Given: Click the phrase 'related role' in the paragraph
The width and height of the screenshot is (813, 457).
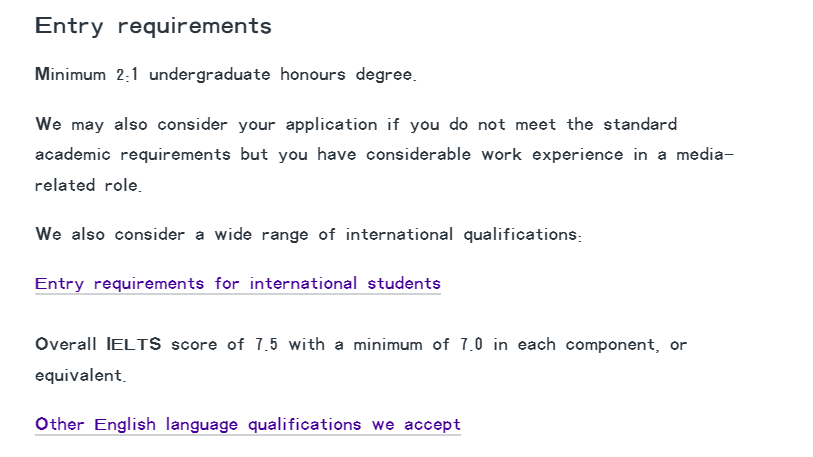Looking at the screenshot, I should 88,186.
